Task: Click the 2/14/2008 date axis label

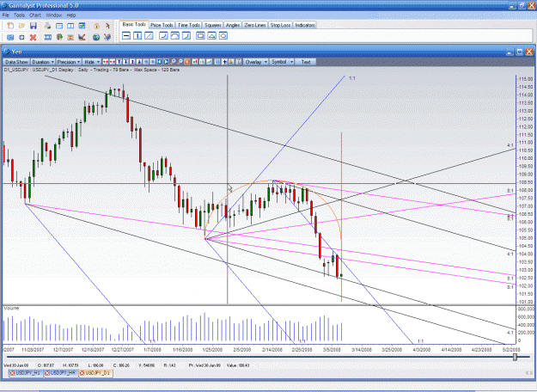Action: [x=272, y=350]
